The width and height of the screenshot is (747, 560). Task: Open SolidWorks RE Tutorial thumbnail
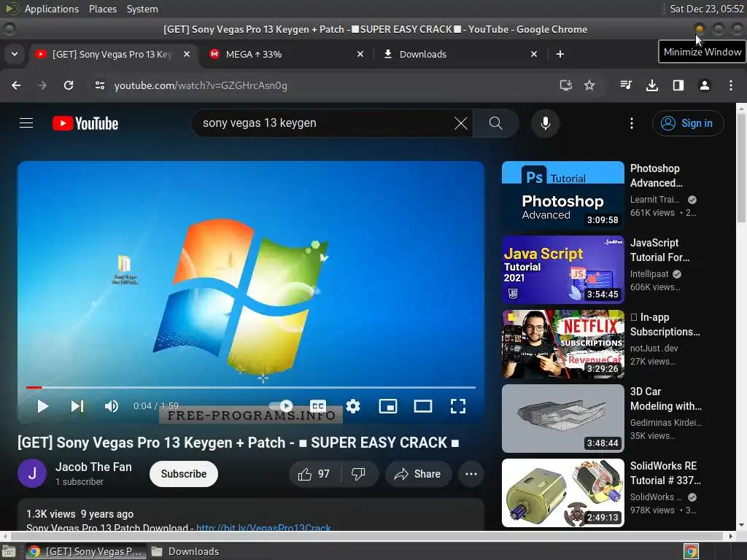point(563,492)
